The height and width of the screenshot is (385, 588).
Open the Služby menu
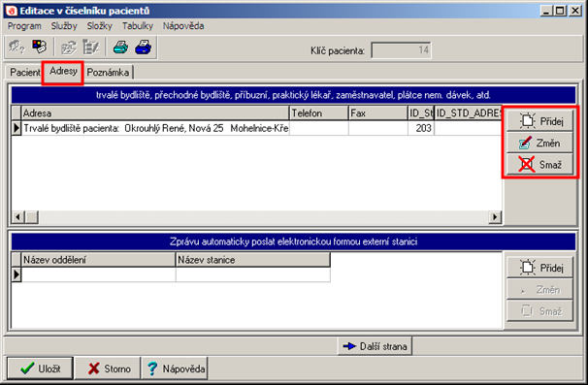[64, 26]
